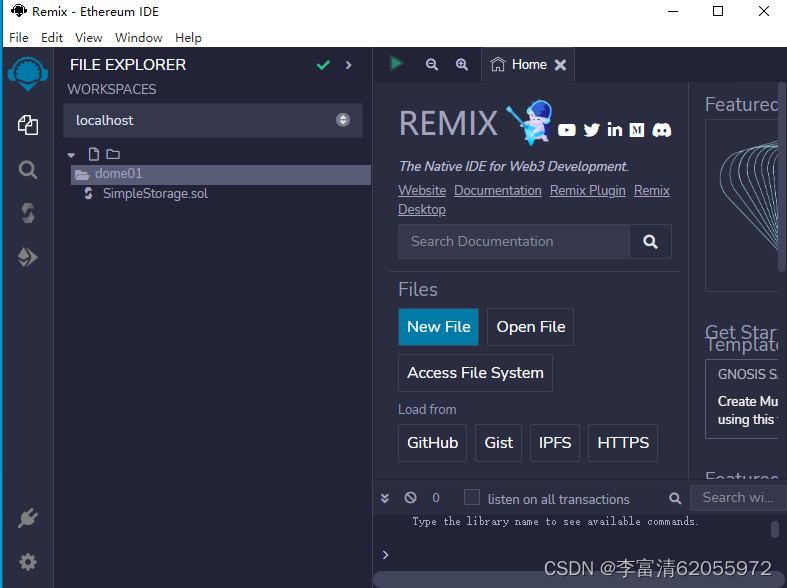Viewport: 787px width, 588px height.
Task: Open the Remix Medium icon
Action: point(637,130)
